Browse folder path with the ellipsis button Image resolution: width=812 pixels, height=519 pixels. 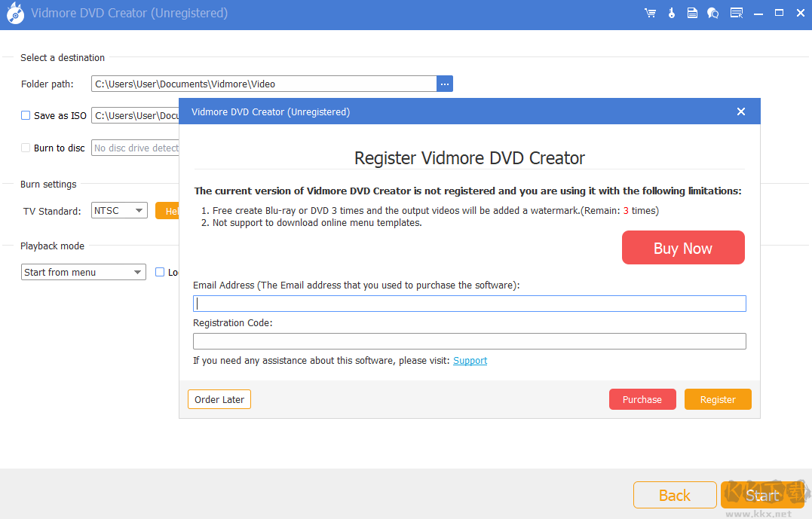point(445,84)
